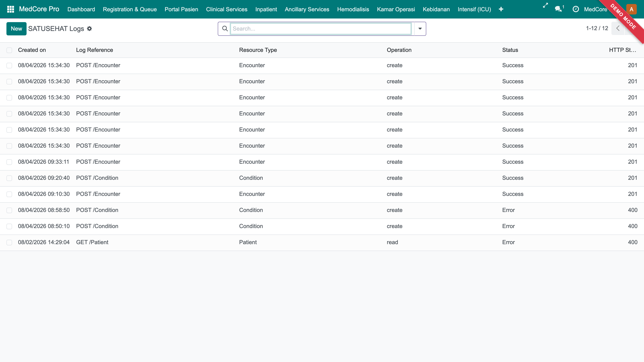Screen dimensions: 644x362
Task: Click the create cell in the 09:33:11 row
Action: click(394, 162)
